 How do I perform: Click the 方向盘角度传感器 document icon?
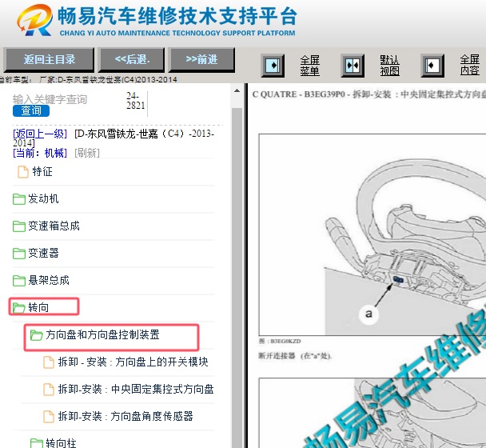coord(48,416)
